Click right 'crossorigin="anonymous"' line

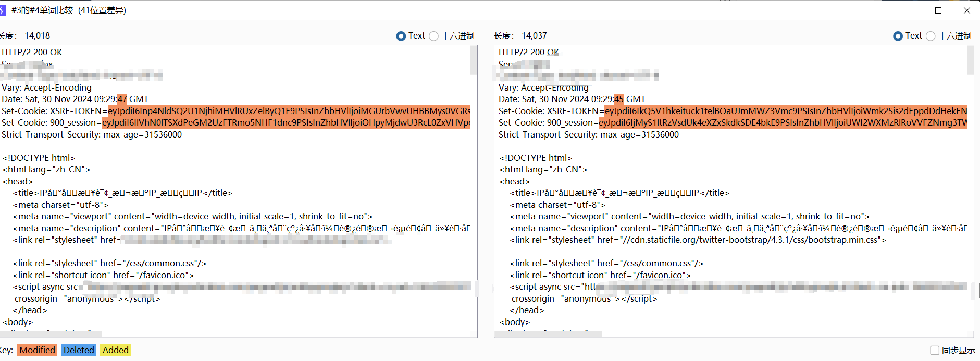[585, 298]
